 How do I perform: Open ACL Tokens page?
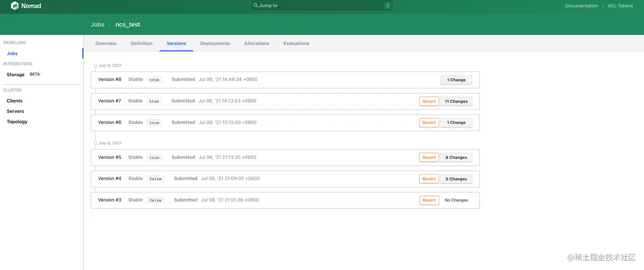click(620, 6)
